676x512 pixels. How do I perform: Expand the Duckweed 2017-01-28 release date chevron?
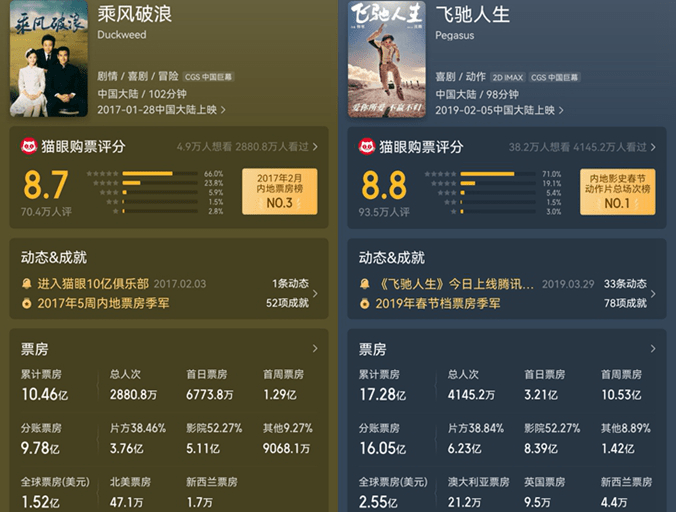tap(223, 110)
